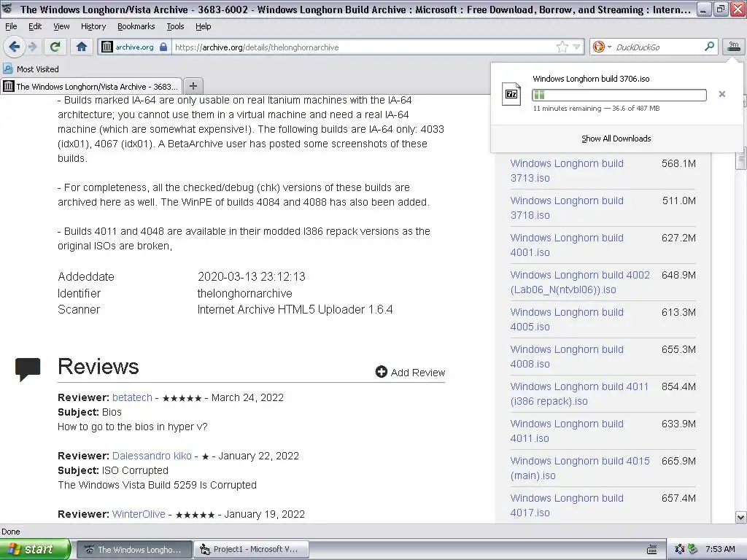Click the build 3706.iso download progress bar
The image size is (747, 560).
point(619,95)
